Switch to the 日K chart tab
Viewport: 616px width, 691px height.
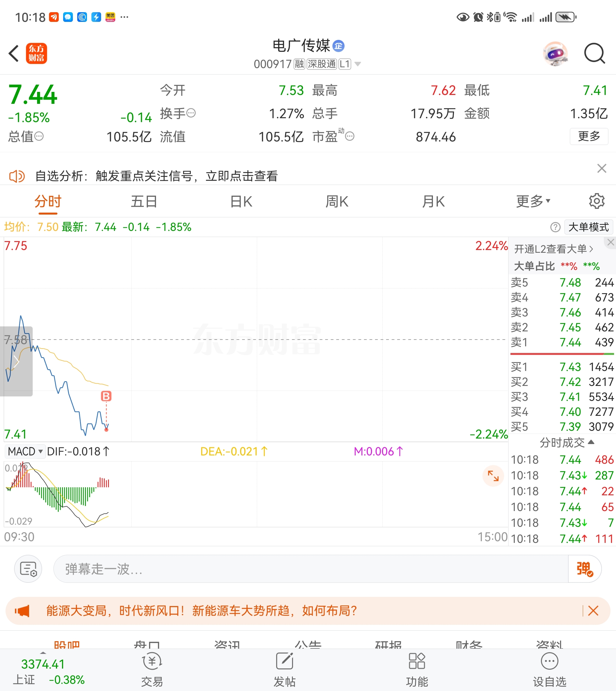click(x=241, y=202)
